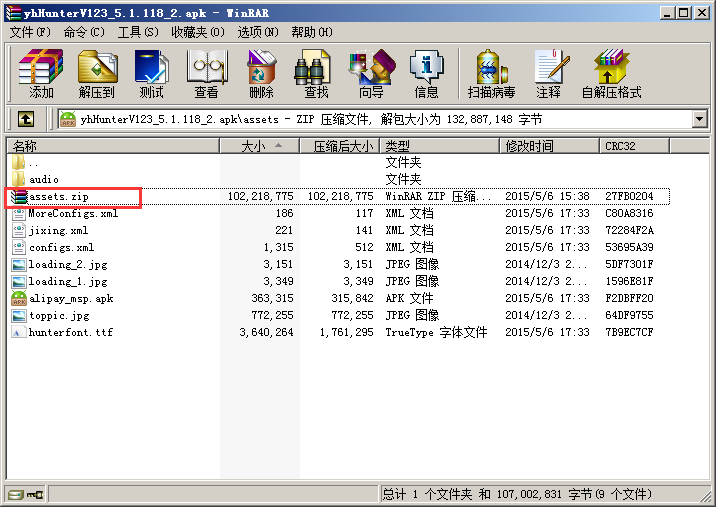This screenshot has width=716, height=507.
Task: Click the toppic.jpg image file icon
Action: [x=19, y=316]
